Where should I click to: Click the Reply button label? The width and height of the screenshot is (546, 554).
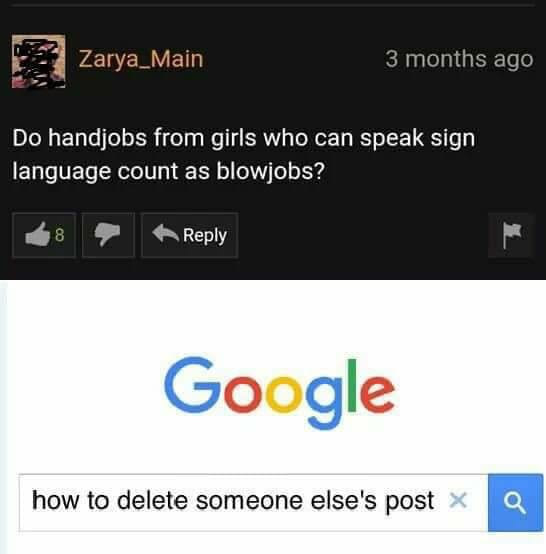[205, 236]
